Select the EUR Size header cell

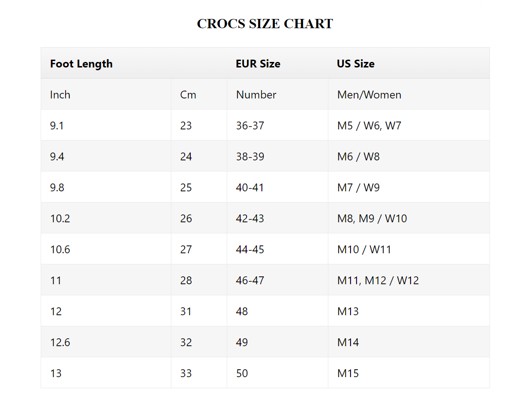pyautogui.click(x=258, y=64)
